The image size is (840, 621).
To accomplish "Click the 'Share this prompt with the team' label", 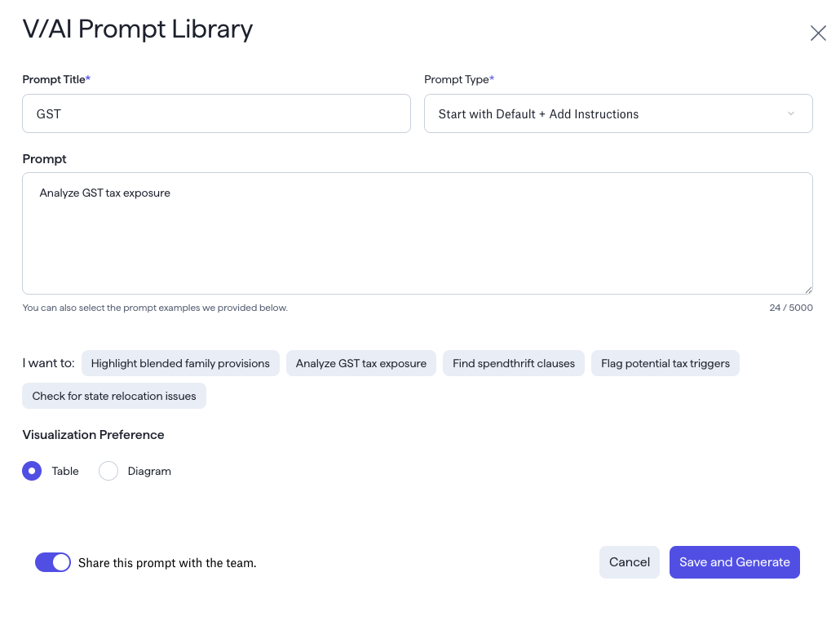I will pyautogui.click(x=167, y=563).
